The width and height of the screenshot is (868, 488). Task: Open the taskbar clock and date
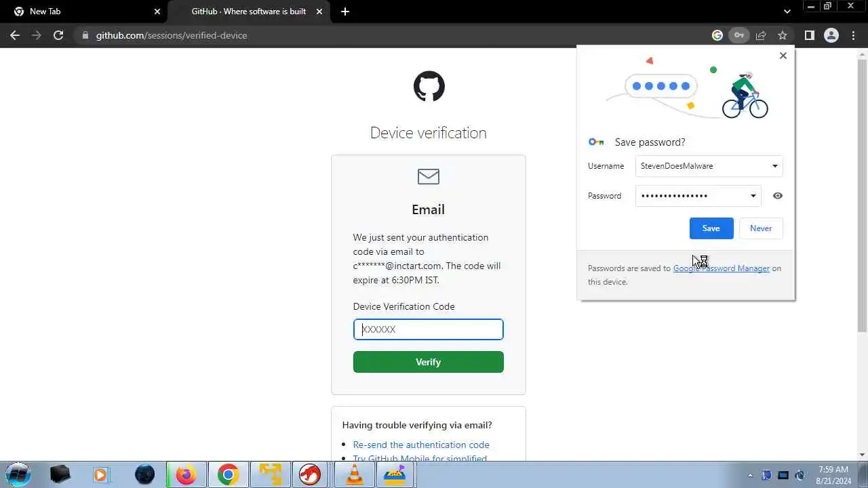click(x=834, y=475)
